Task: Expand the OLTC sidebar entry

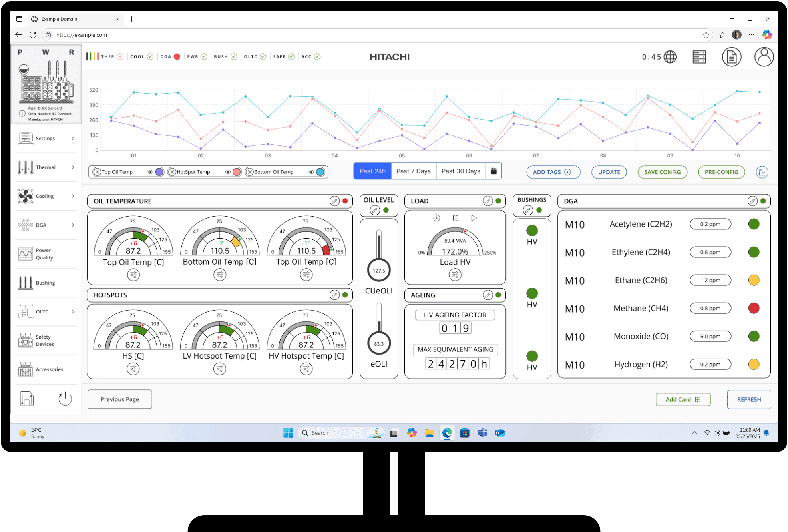Action: point(73,311)
